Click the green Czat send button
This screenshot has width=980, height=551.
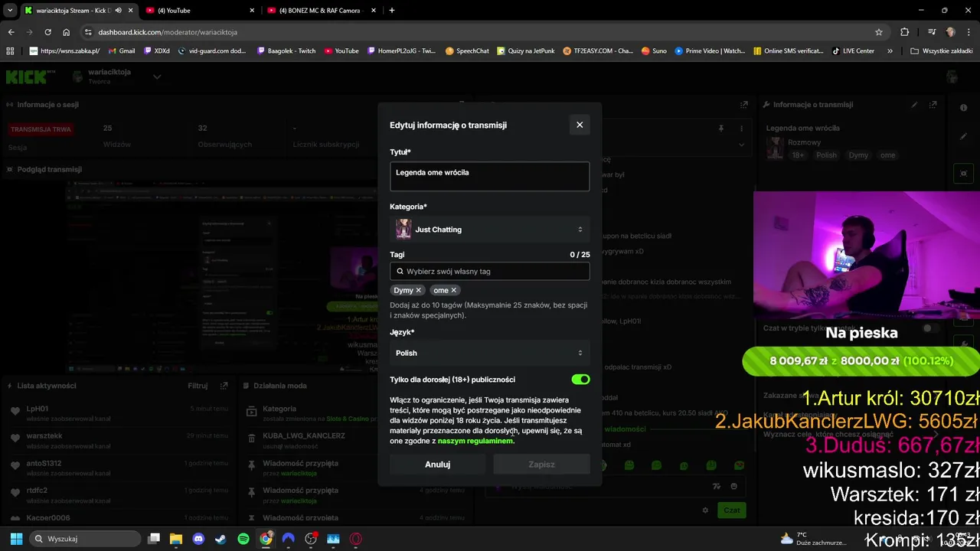[732, 510]
